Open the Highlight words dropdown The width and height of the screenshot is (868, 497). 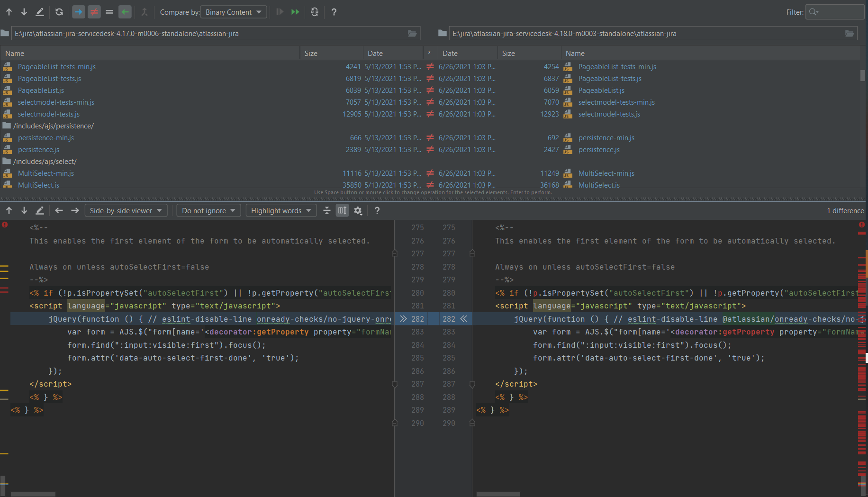281,210
